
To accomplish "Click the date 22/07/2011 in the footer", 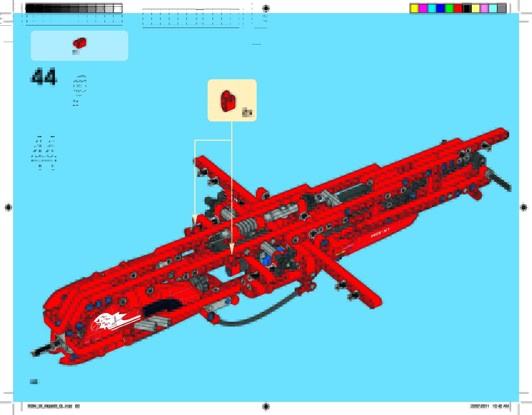I will 480,406.
